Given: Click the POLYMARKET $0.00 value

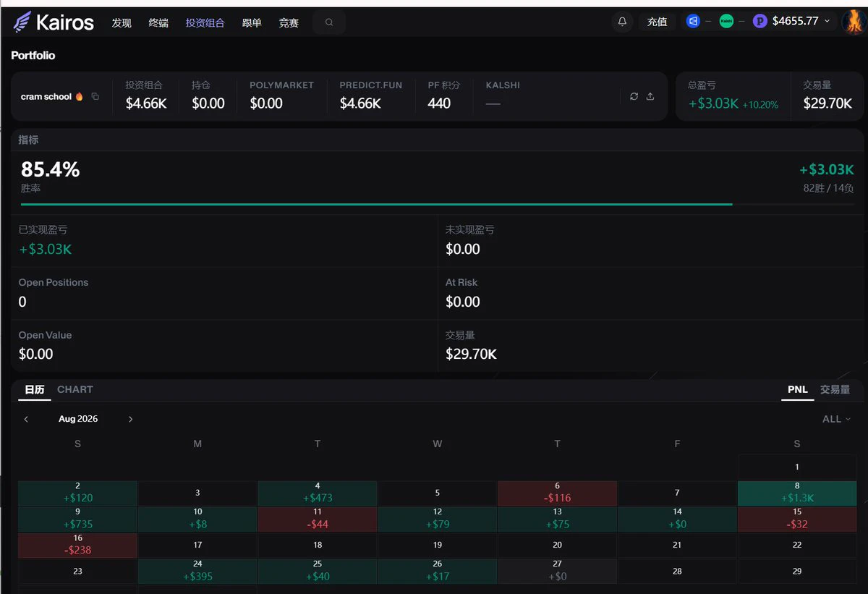Looking at the screenshot, I should coord(266,103).
